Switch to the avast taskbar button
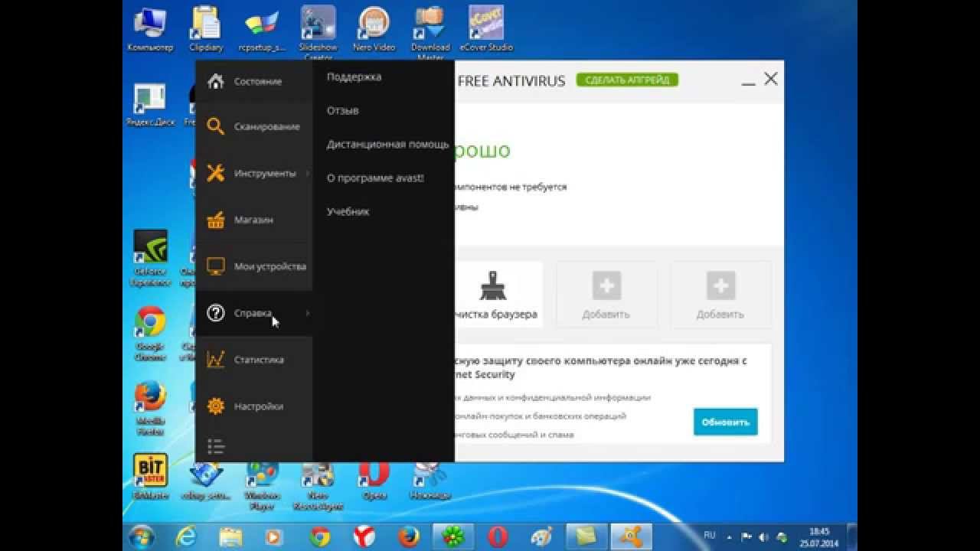The image size is (980, 551). coord(631,537)
